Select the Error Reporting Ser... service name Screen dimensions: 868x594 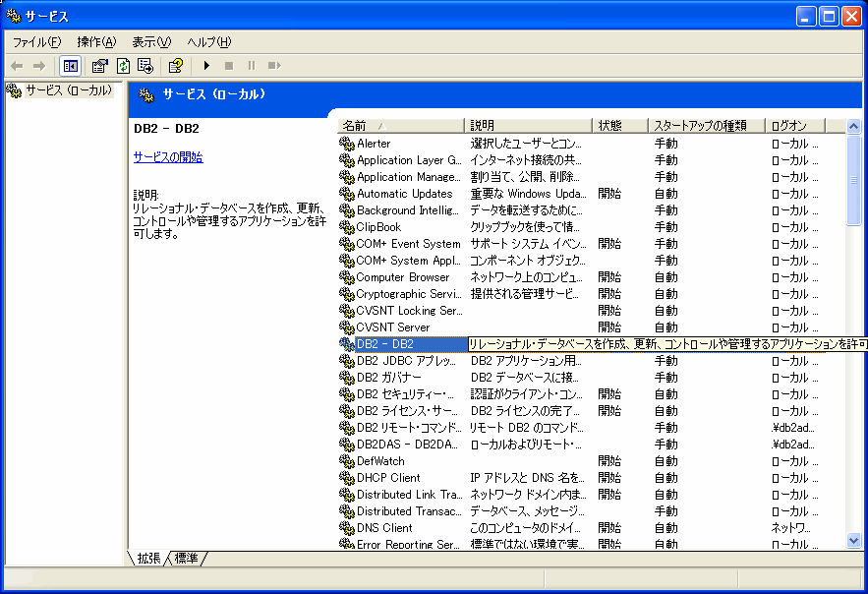(408, 544)
